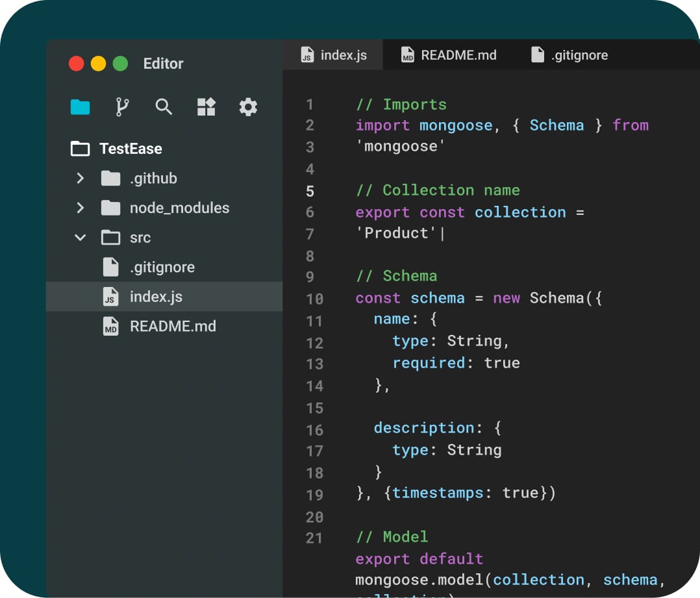The width and height of the screenshot is (700, 598).
Task: Click the '// Collection name' comment
Action: point(438,190)
